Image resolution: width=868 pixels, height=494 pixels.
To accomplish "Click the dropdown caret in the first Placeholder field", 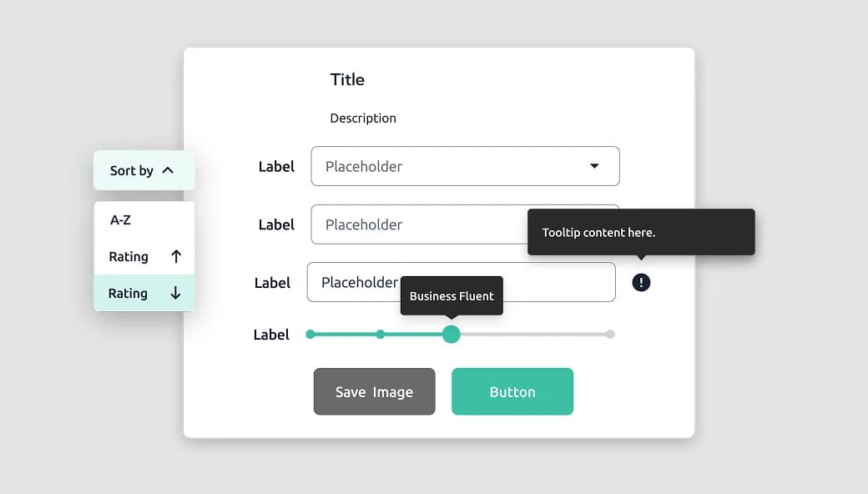I will (x=595, y=166).
